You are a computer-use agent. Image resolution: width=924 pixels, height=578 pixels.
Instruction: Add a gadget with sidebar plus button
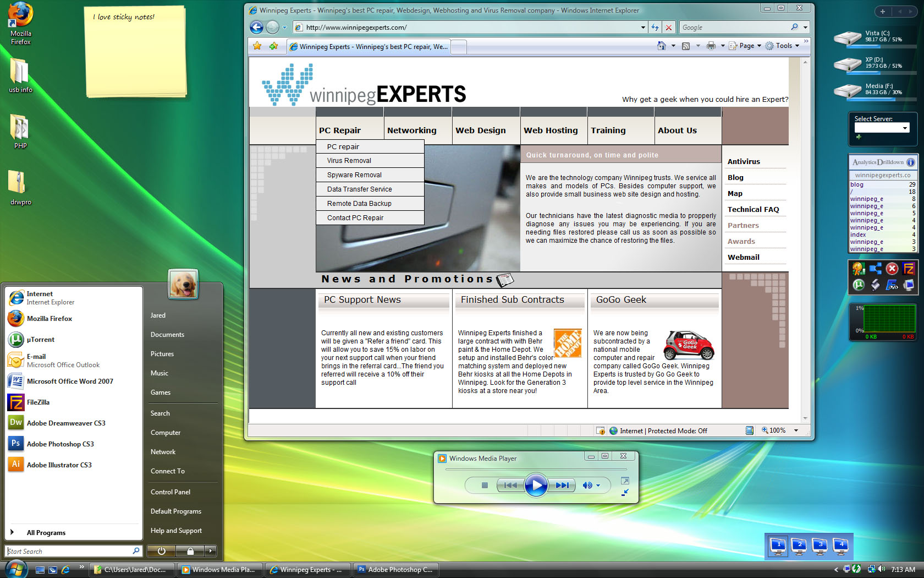click(x=882, y=12)
